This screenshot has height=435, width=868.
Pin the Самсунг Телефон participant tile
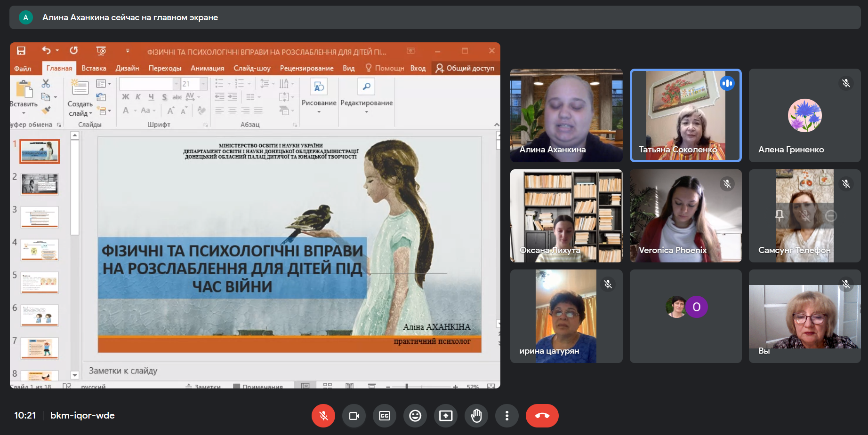[780, 215]
